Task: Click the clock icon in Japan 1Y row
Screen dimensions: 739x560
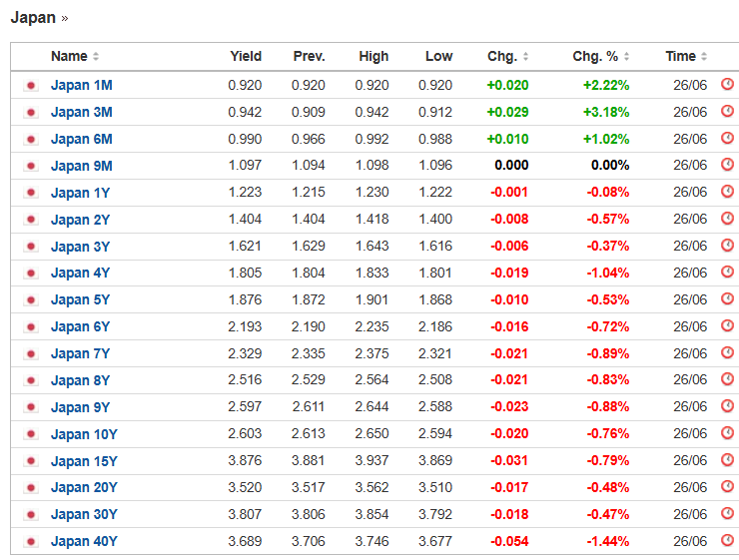Action: point(727,192)
